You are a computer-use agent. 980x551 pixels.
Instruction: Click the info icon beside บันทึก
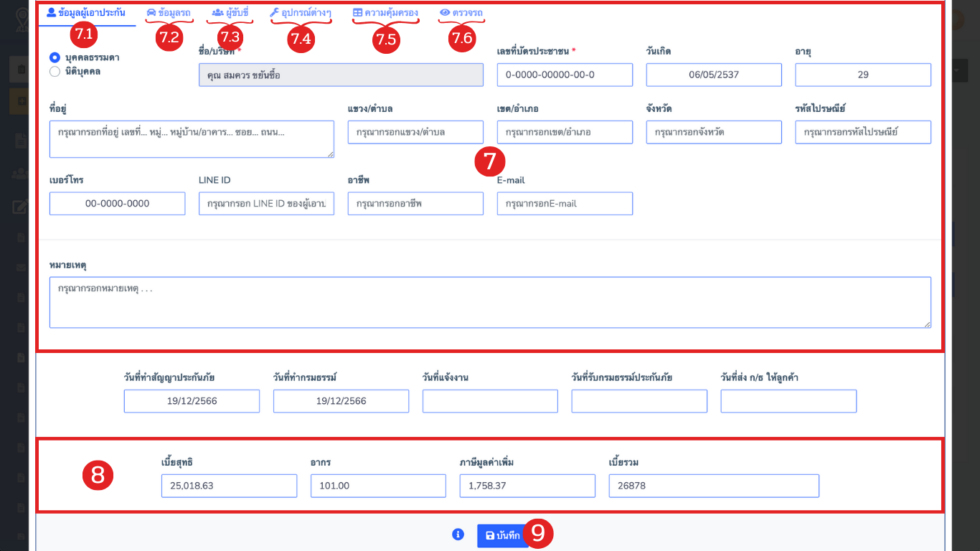click(458, 534)
